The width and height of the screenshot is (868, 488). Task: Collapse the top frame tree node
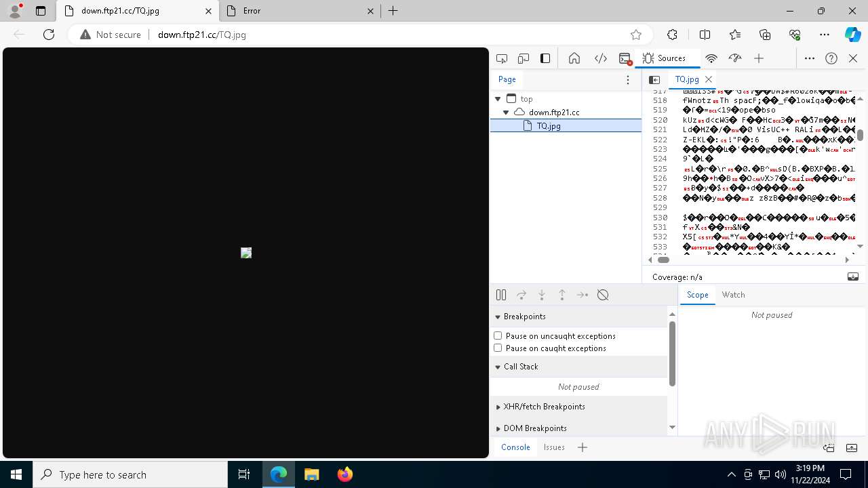point(498,99)
